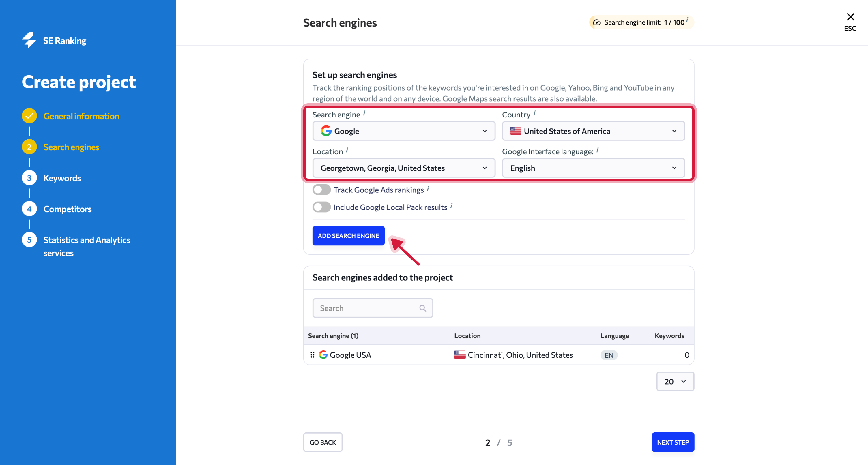Click info icon beside Google Interface language
The height and width of the screenshot is (465, 868).
(x=597, y=150)
